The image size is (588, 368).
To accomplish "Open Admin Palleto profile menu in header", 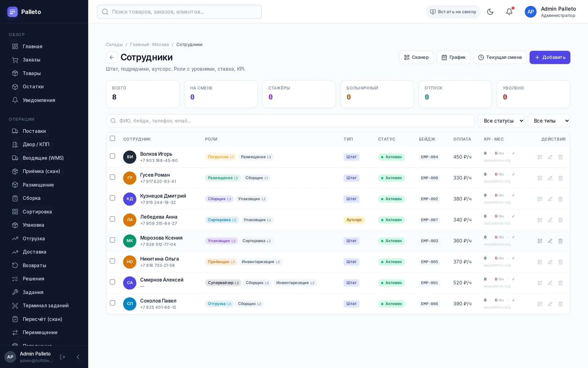I will (x=550, y=12).
